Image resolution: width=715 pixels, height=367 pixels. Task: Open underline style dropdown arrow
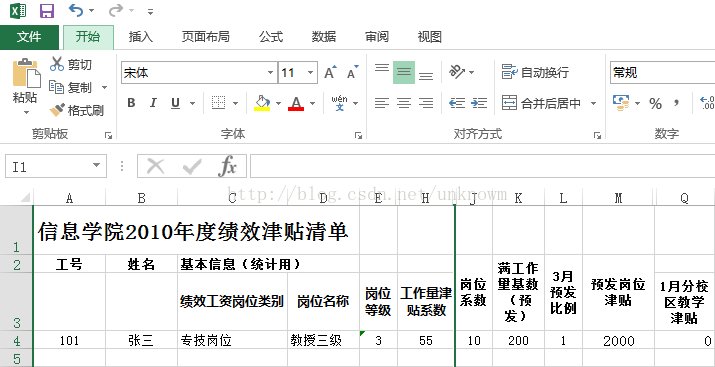[x=192, y=104]
